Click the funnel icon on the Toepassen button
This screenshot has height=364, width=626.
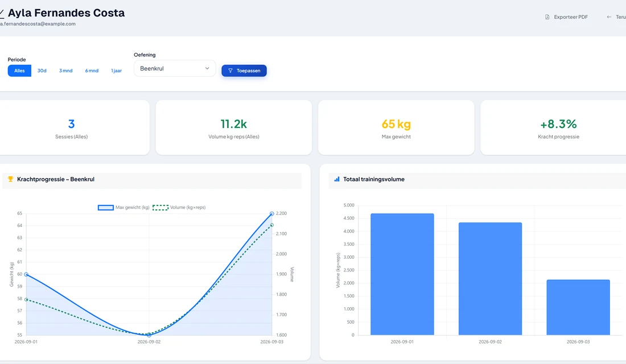230,71
